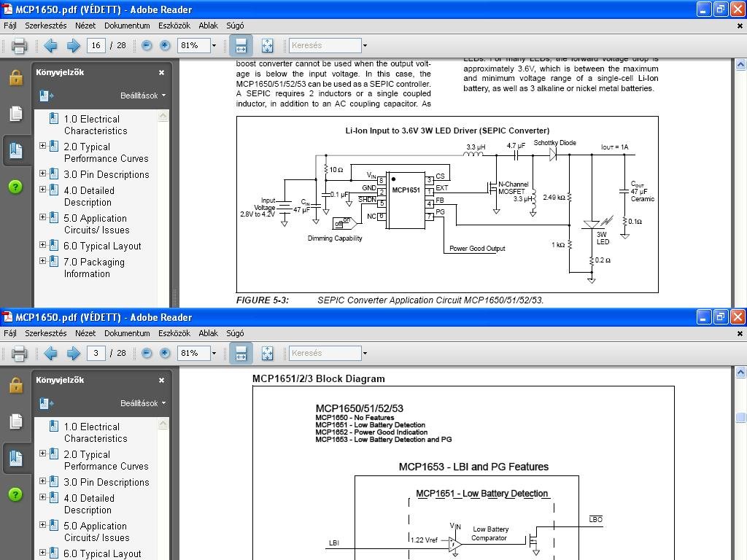Open help question icon in bottom window

[x=16, y=494]
